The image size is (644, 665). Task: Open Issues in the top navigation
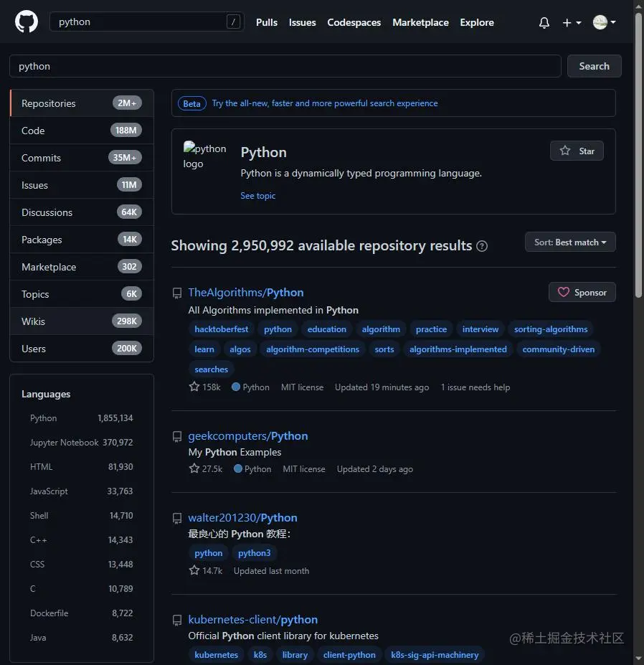(x=303, y=22)
